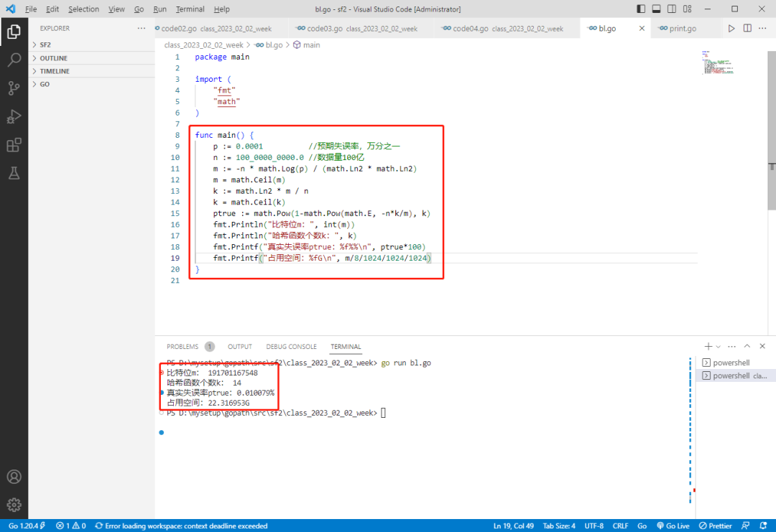Open the Edit menu
Image resolution: width=776 pixels, height=532 pixels.
click(52, 9)
